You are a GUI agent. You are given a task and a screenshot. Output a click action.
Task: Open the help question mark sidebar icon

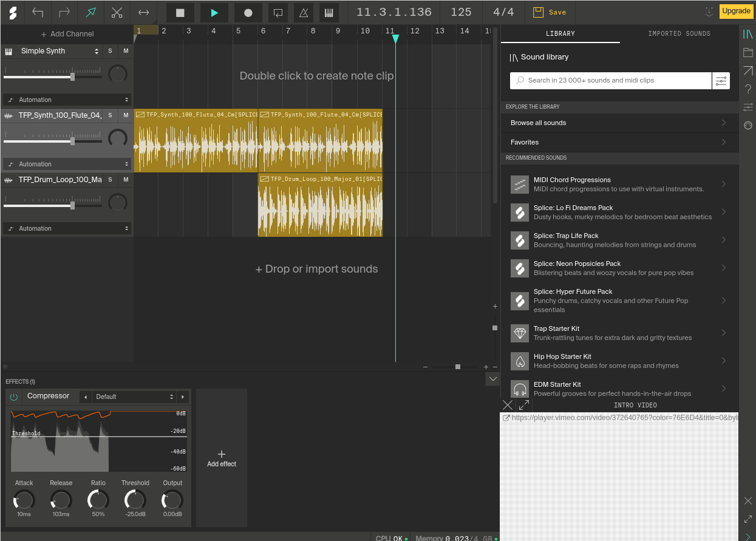click(x=748, y=89)
